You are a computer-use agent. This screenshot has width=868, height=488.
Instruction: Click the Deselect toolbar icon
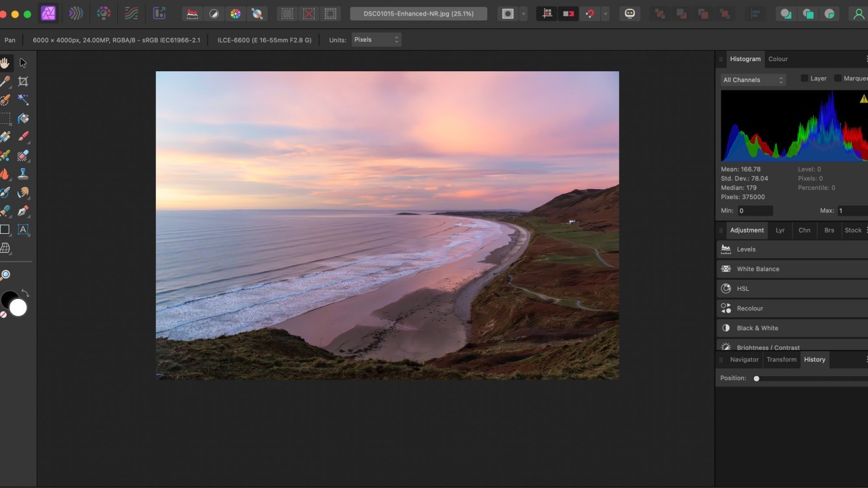coord(309,14)
